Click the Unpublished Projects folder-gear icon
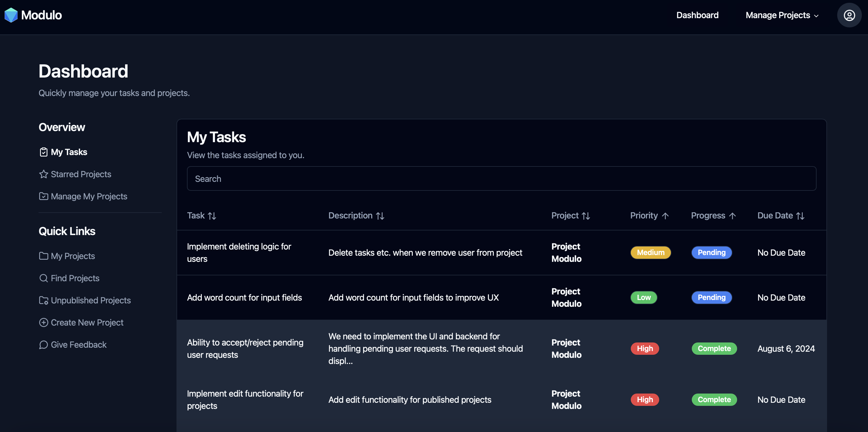The width and height of the screenshot is (868, 432). click(x=43, y=300)
